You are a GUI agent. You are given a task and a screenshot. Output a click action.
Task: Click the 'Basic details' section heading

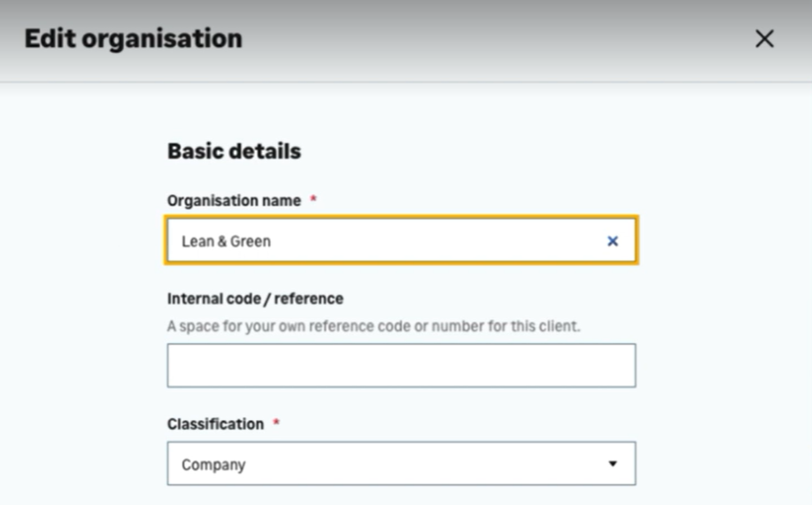(x=234, y=151)
